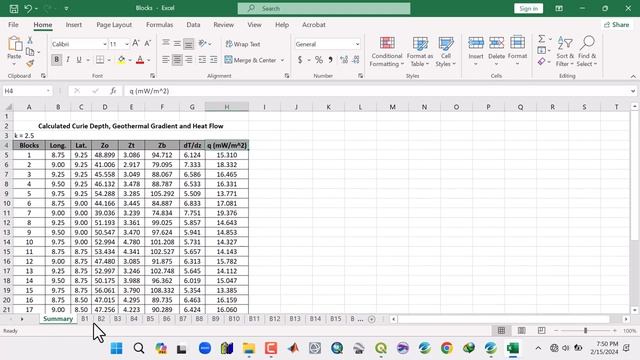The width and height of the screenshot is (640, 360).
Task: Expand the Name Box dropdown arrow
Action: (48, 91)
